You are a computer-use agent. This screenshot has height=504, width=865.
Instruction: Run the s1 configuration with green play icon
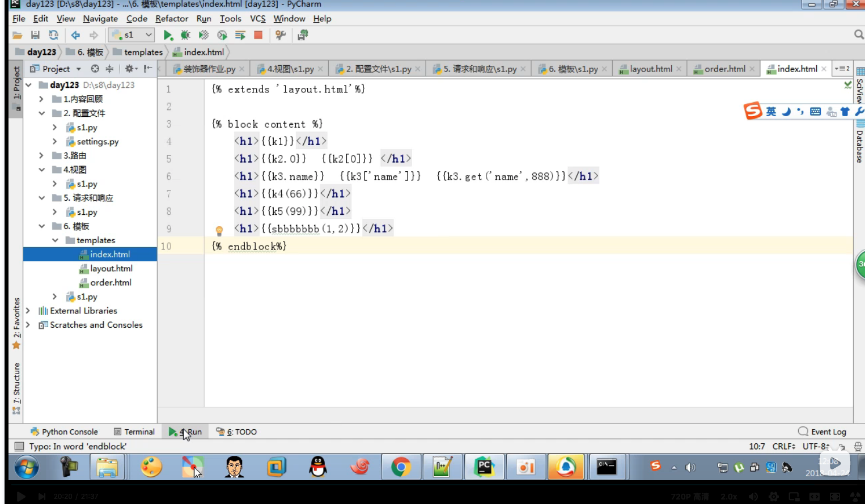168,35
